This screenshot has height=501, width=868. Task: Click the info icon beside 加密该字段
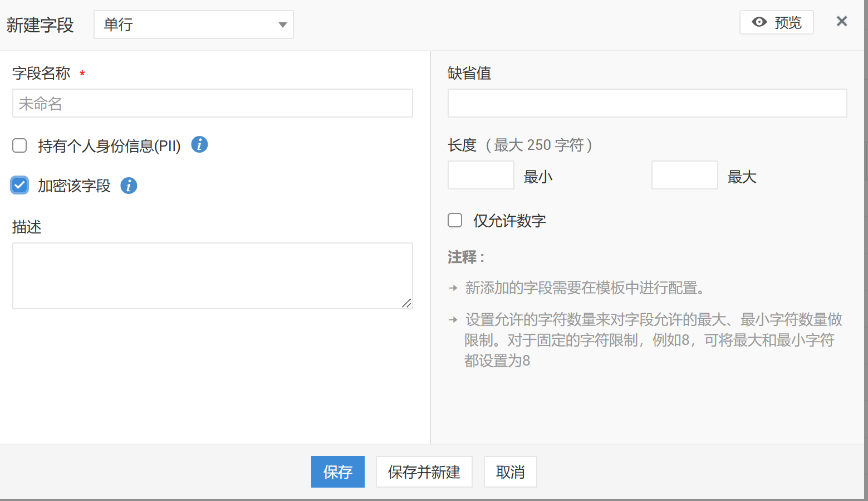click(x=129, y=186)
